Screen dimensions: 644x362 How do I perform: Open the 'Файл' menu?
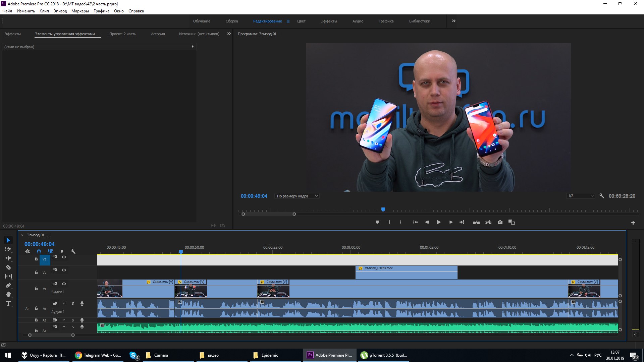coord(7,11)
